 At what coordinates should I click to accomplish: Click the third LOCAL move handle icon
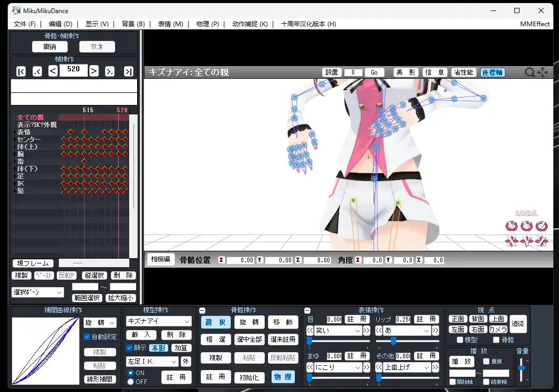point(542,241)
